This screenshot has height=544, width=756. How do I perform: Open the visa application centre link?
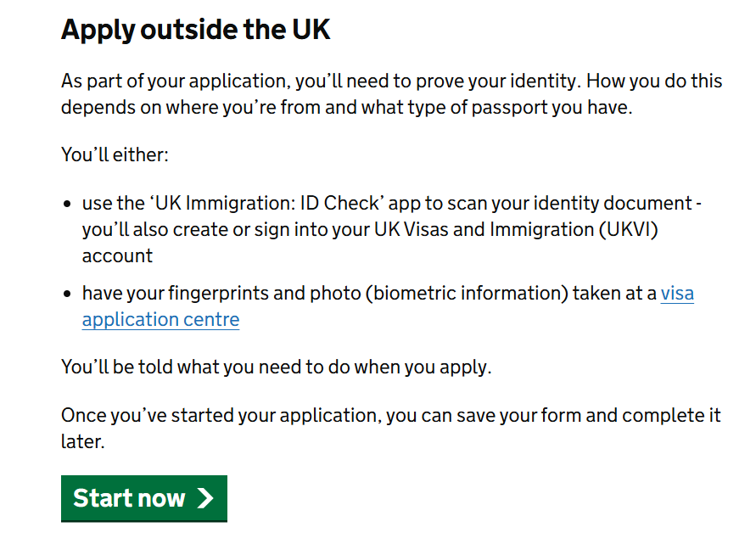[x=676, y=294]
